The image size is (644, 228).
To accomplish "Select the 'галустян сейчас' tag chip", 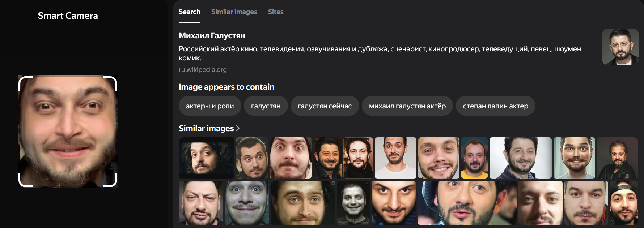I will click(325, 106).
